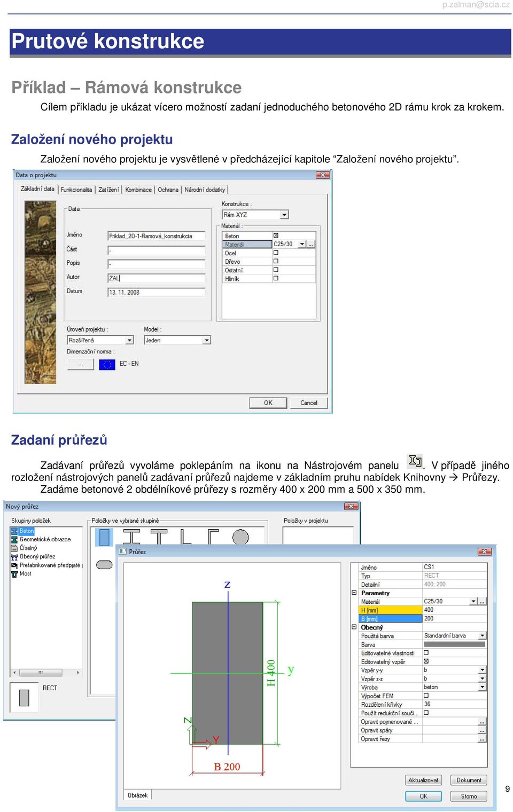Open the Model dropdown showing Jeden
The width and height of the screenshot is (513, 812).
[x=207, y=340]
